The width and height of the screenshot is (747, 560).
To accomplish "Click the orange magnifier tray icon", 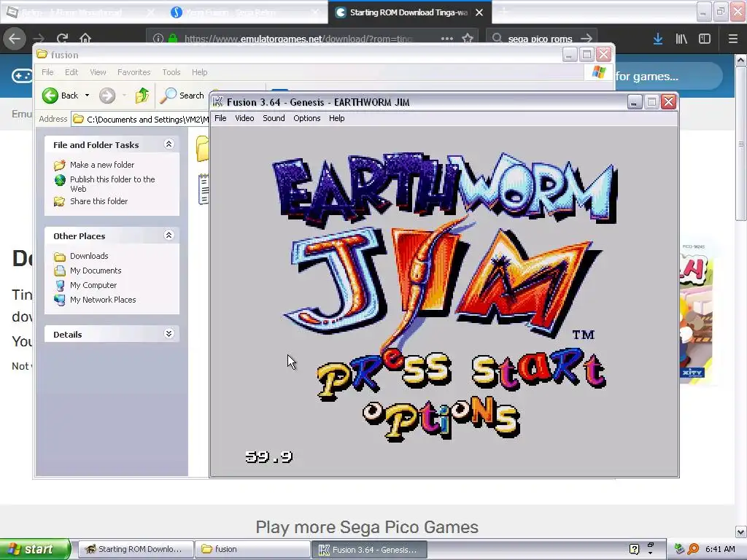I will (694, 549).
